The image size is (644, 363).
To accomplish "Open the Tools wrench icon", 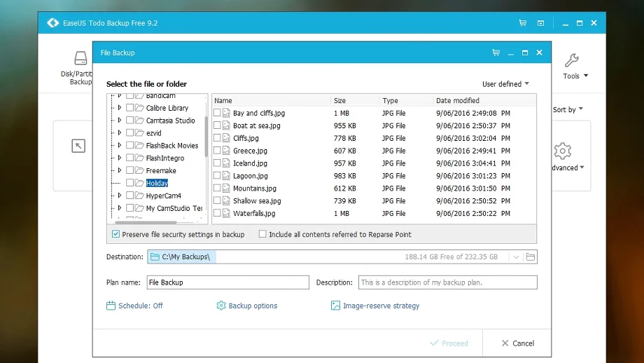I will tap(571, 60).
